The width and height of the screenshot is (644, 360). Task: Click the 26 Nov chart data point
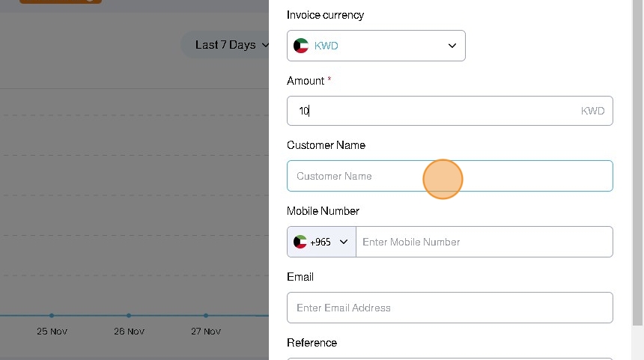point(129,315)
